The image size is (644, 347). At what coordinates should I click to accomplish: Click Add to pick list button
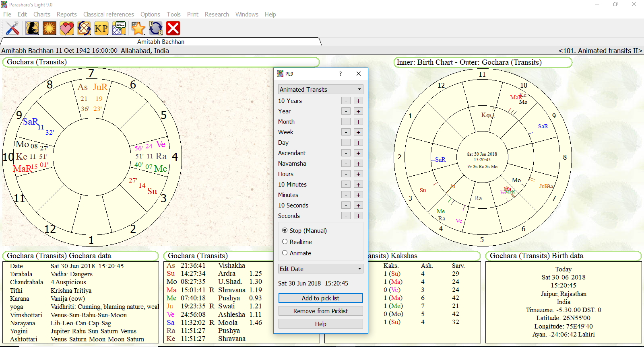(321, 298)
